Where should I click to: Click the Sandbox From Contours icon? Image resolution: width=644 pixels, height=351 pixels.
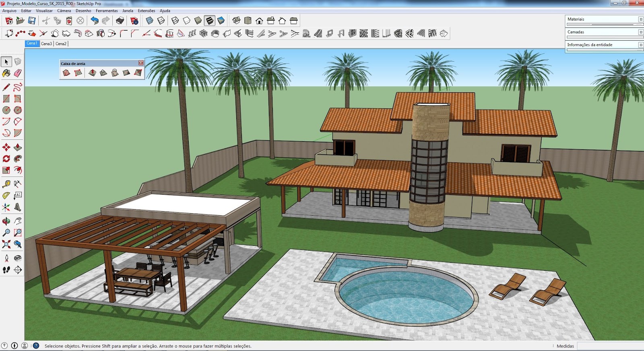[x=66, y=73]
